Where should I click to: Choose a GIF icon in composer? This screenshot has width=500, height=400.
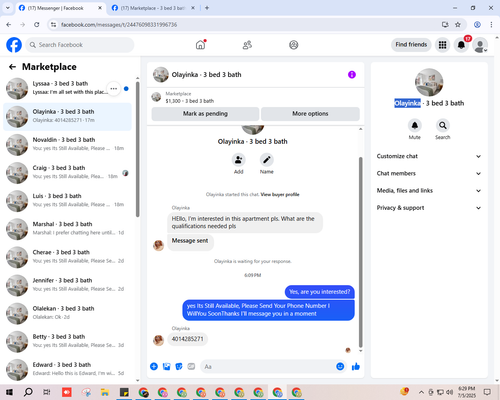pyautogui.click(x=191, y=367)
